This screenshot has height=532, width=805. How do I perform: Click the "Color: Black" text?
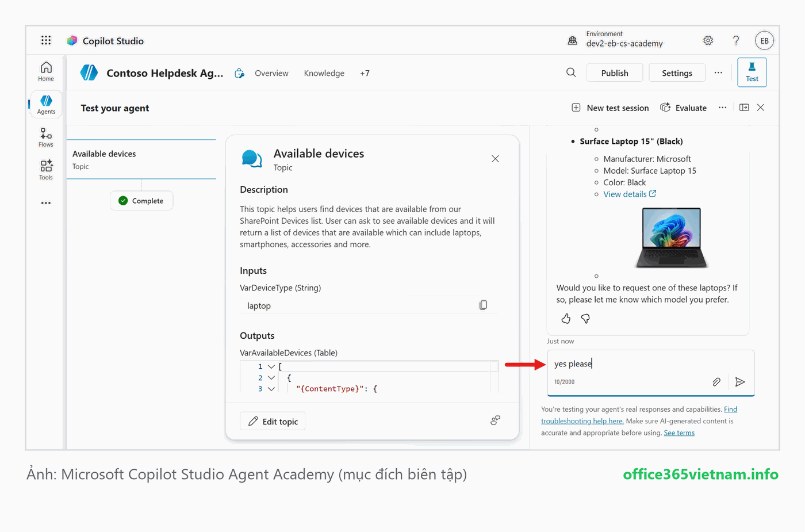[x=624, y=182]
